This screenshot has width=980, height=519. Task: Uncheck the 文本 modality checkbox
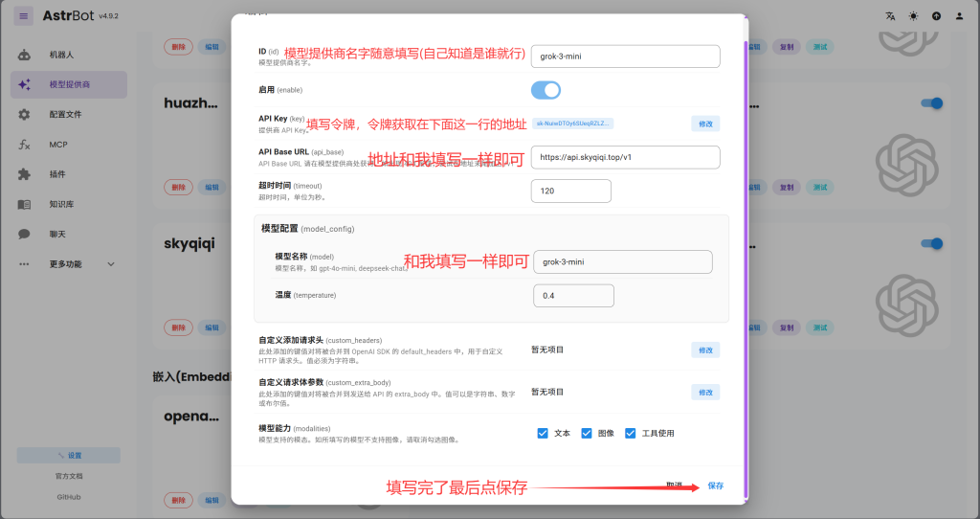click(544, 433)
